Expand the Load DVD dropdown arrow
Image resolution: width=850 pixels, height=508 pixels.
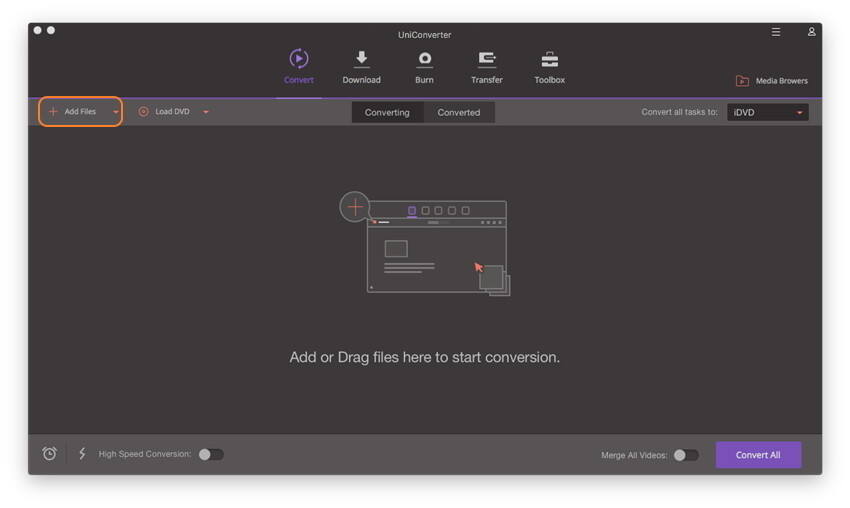(205, 112)
